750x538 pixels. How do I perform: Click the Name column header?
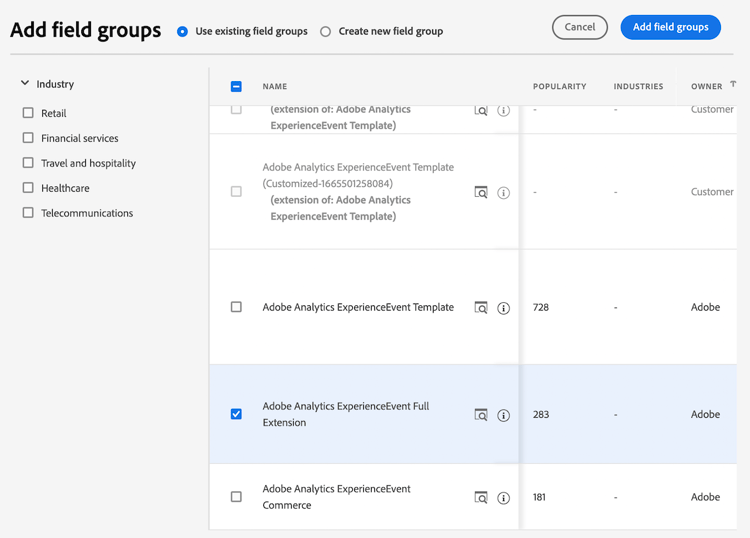(275, 86)
